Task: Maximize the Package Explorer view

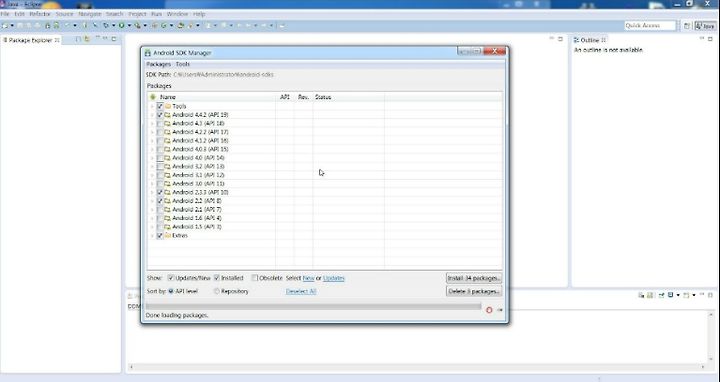Action: [x=113, y=39]
